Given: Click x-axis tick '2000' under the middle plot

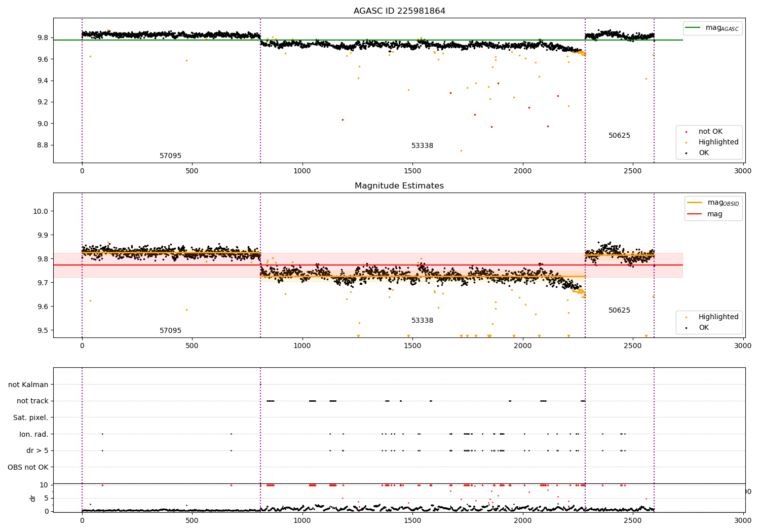Looking at the screenshot, I should (522, 346).
